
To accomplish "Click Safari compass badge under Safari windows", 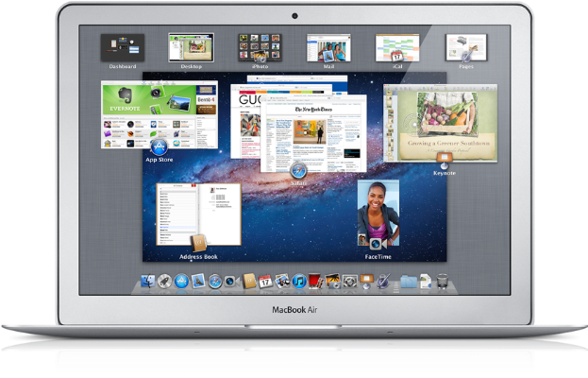I will (298, 171).
